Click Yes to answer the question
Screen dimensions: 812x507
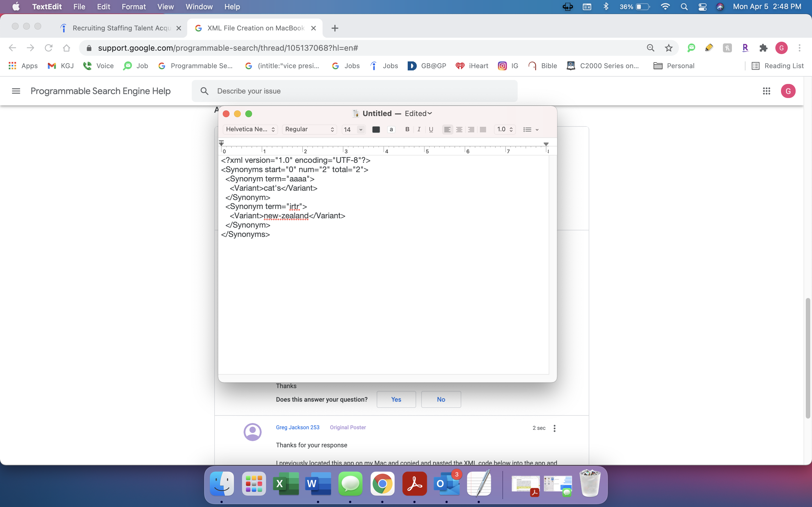tap(396, 399)
